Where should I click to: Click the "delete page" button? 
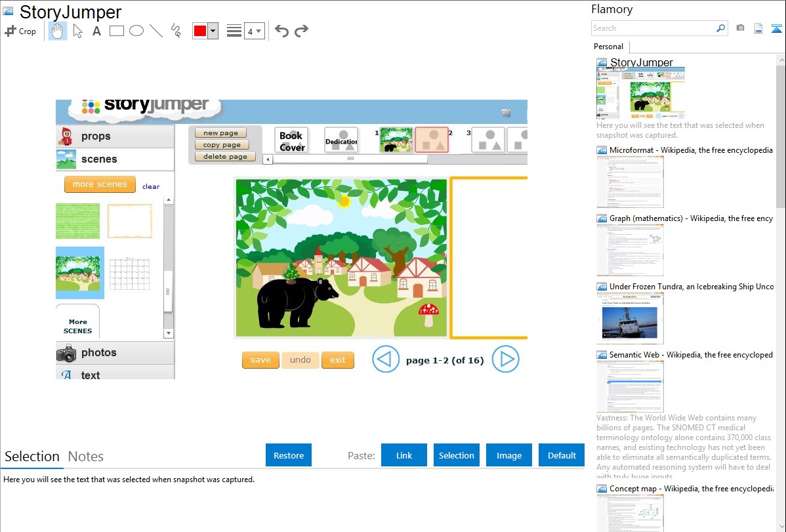pyautogui.click(x=225, y=156)
